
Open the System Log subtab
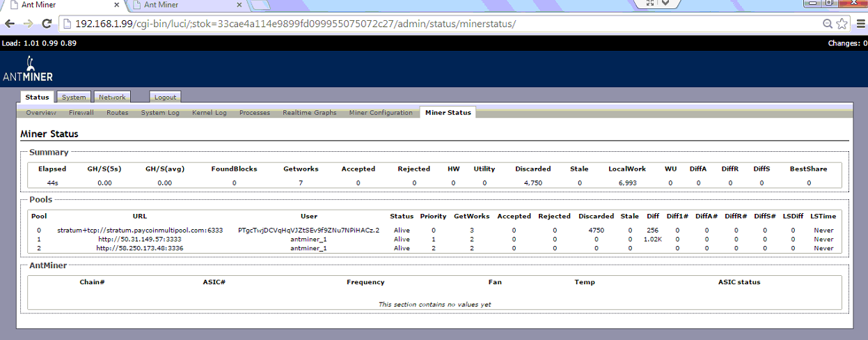[160, 112]
